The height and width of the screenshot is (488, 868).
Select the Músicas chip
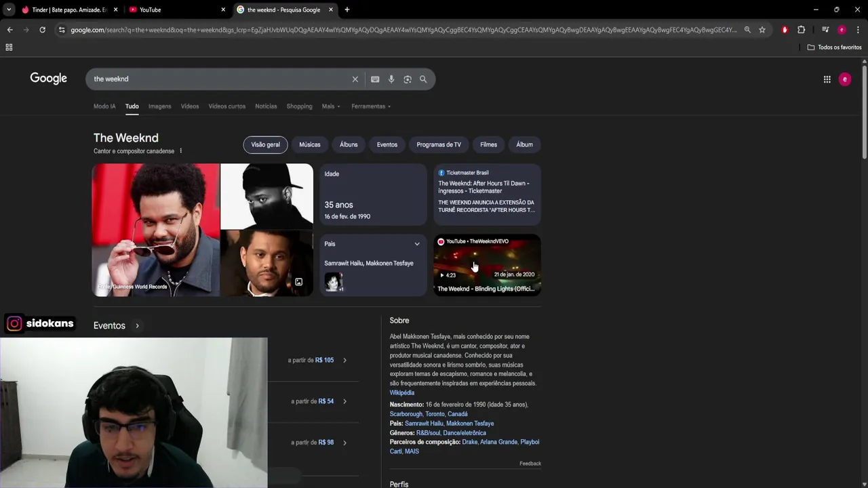[310, 144]
